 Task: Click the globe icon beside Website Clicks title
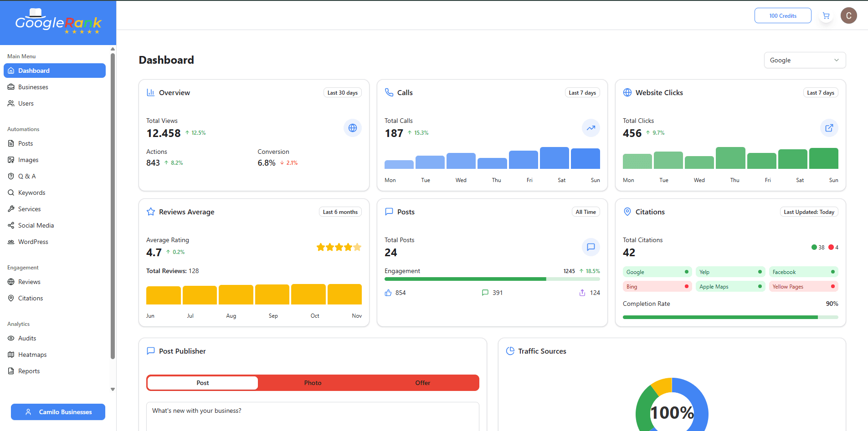[627, 92]
